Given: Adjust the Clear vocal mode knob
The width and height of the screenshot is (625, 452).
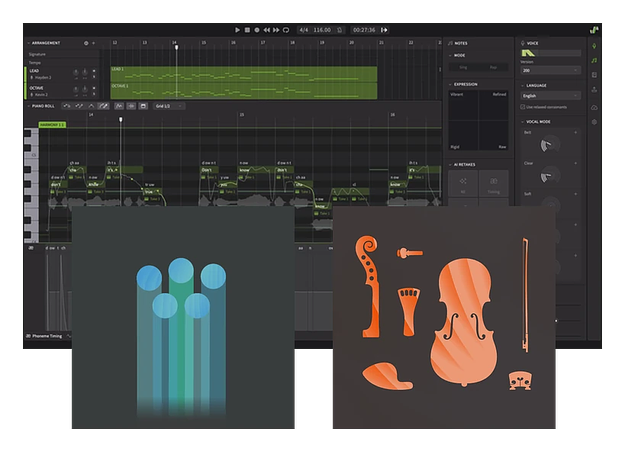Looking at the screenshot, I should tap(550, 176).
